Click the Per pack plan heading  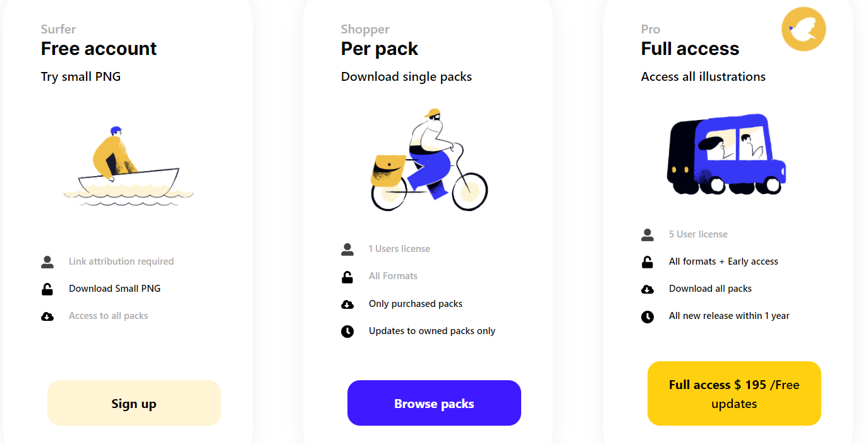(379, 49)
